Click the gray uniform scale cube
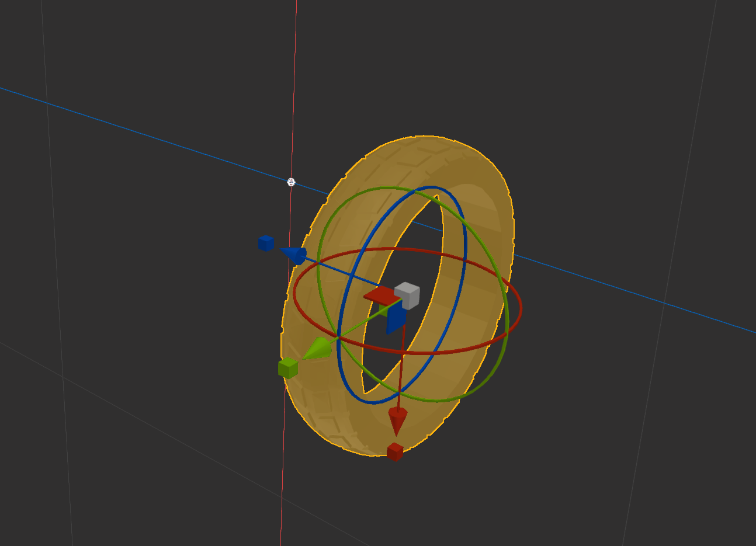 [x=407, y=295]
